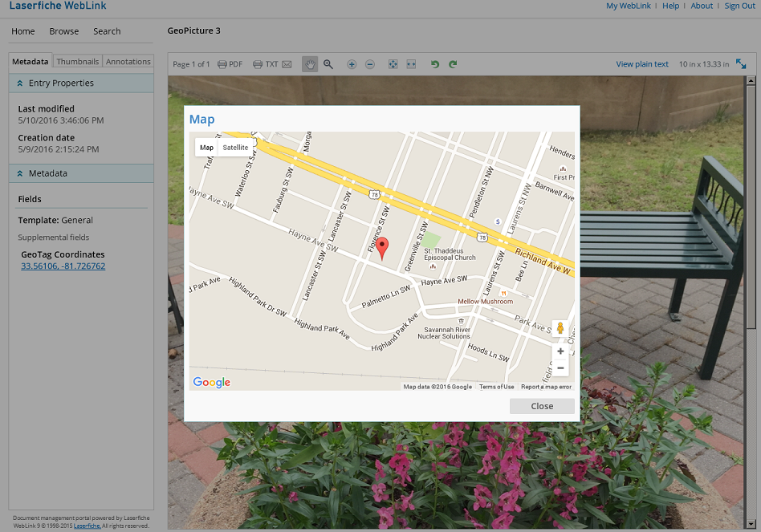Open About link
The height and width of the screenshot is (532, 761).
[x=702, y=6]
